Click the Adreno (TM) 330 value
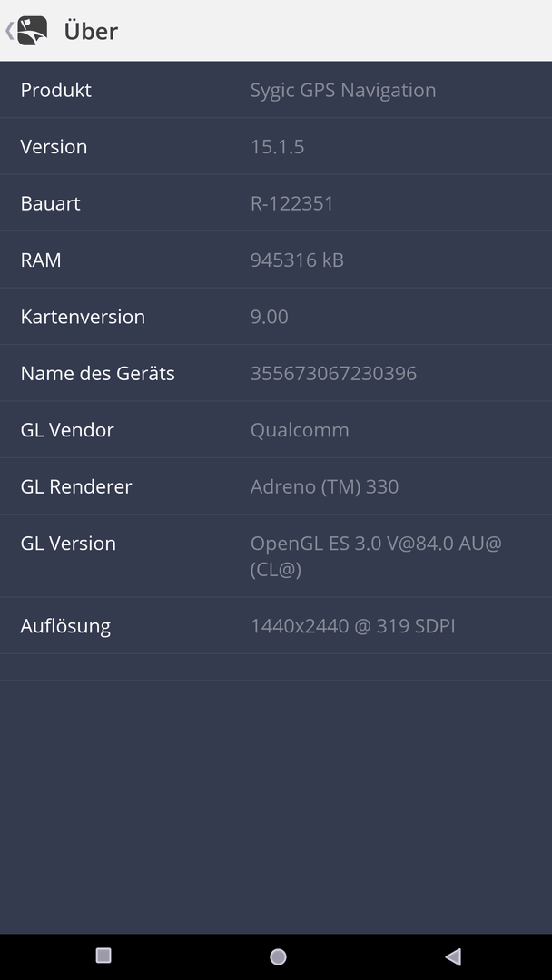This screenshot has width=552, height=980. tap(324, 486)
